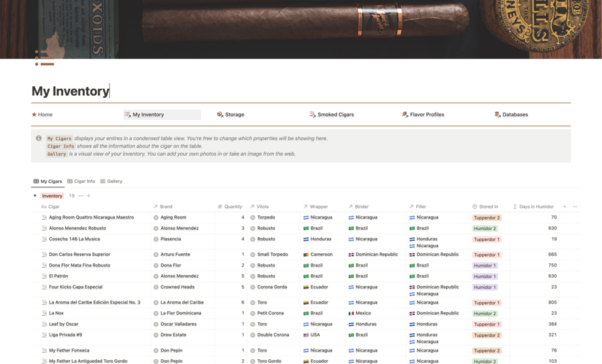Open the Vitola column header menu
This screenshot has width=602, height=364.
point(259,207)
